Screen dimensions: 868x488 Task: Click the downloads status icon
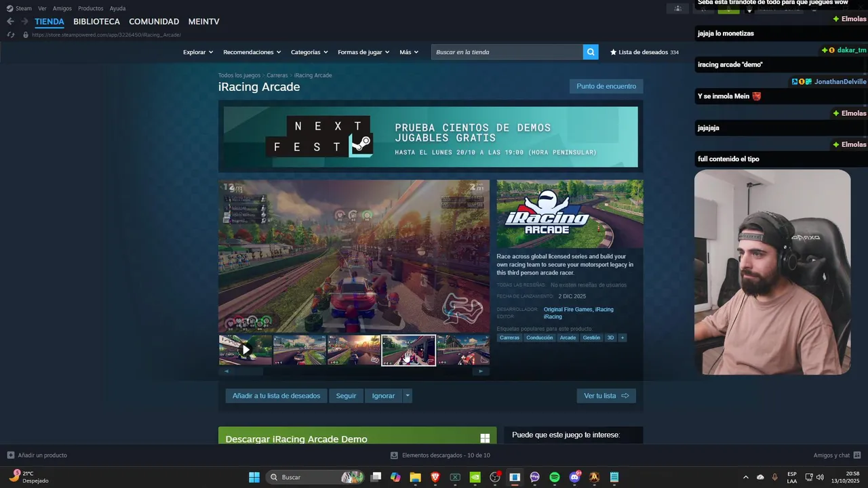tap(395, 455)
